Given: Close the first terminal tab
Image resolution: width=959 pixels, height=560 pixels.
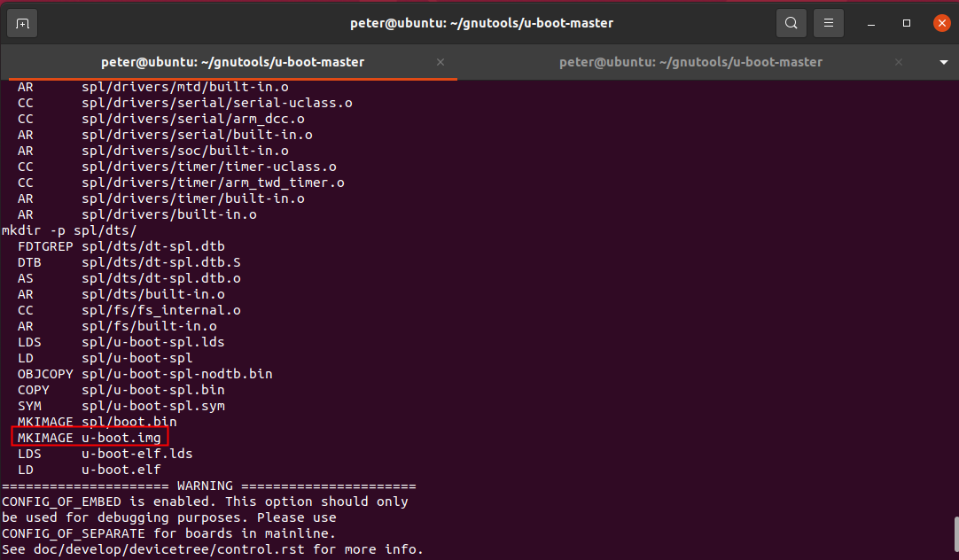Looking at the screenshot, I should (x=441, y=62).
